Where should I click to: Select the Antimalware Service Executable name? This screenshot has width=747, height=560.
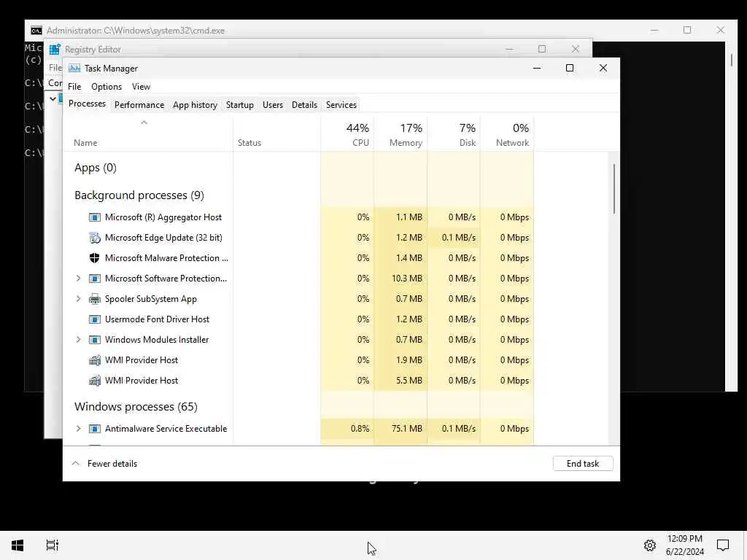point(166,429)
